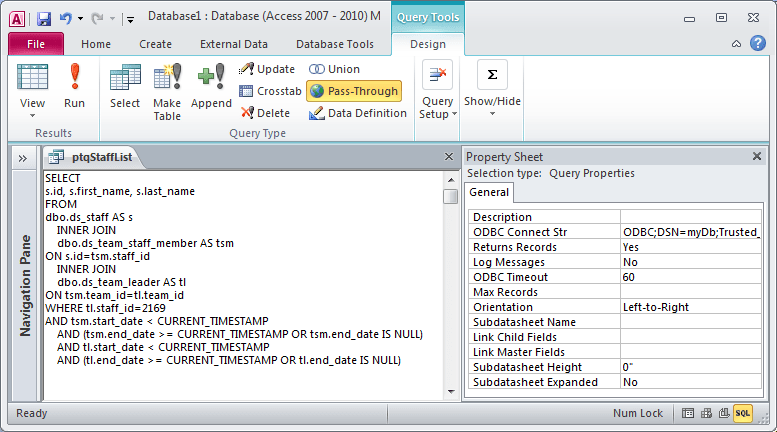The height and width of the screenshot is (432, 777).
Task: Edit the Subdatasheet Height value
Action: (x=691, y=367)
